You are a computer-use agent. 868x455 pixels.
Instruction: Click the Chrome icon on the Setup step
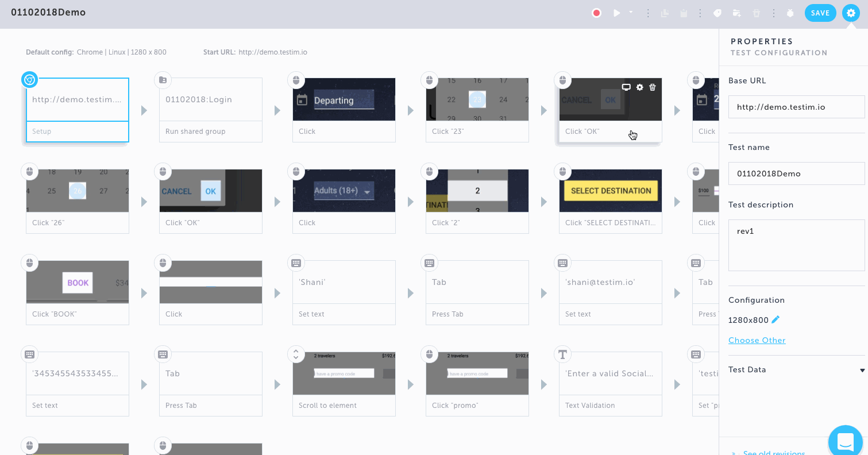point(30,80)
